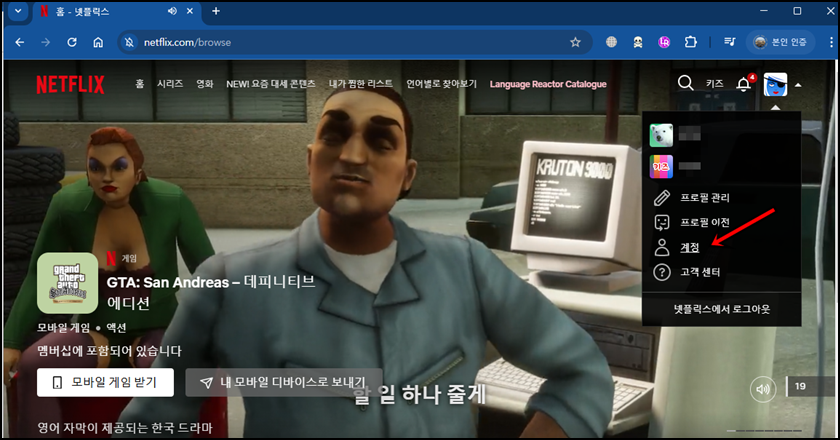The image size is (840, 440).
Task: Collapse profile menu caret arrow
Action: (798, 85)
